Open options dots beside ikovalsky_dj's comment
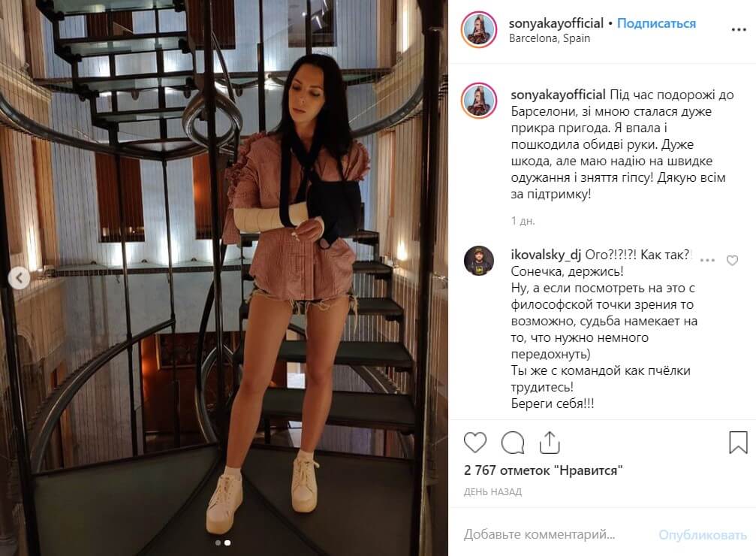This screenshot has height=556, width=756. pos(707,260)
